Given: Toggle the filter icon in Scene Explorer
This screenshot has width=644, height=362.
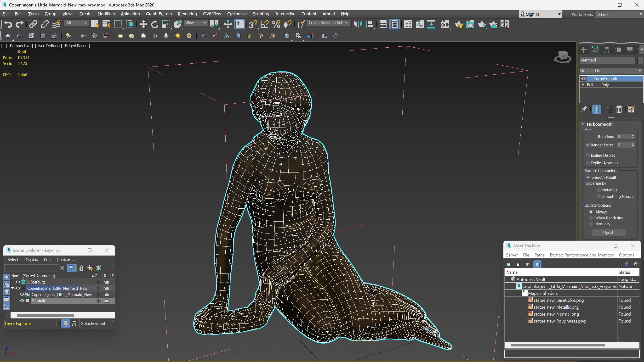Looking at the screenshot, I should click(72, 268).
